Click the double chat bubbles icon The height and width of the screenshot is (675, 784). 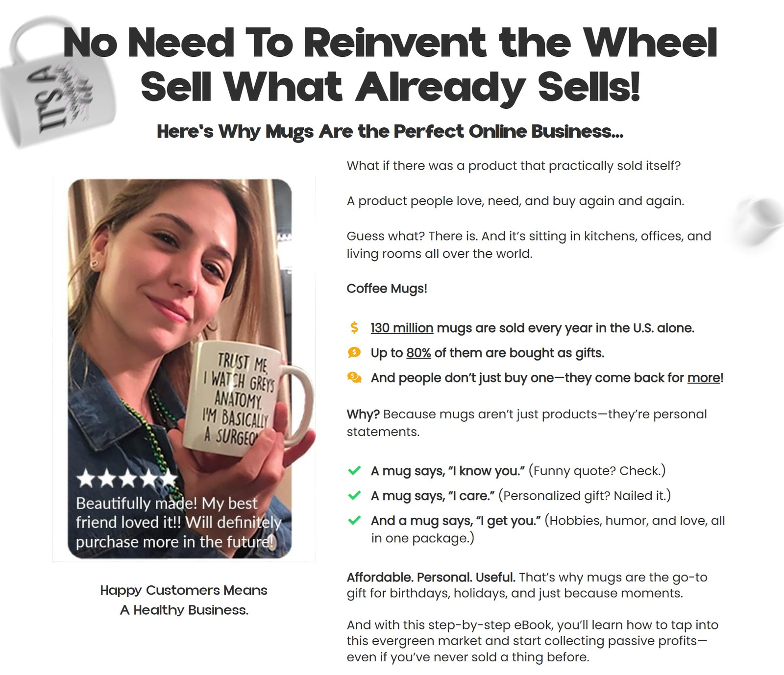(354, 378)
